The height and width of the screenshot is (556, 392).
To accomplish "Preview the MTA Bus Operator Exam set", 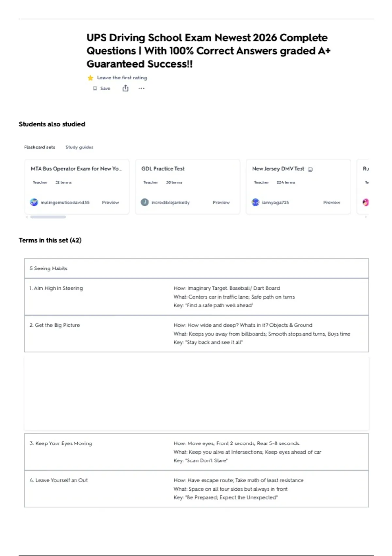I will click(x=110, y=203).
